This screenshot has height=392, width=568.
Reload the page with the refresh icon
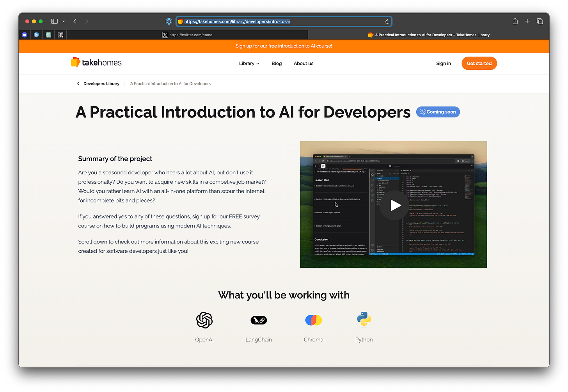pyautogui.click(x=387, y=21)
